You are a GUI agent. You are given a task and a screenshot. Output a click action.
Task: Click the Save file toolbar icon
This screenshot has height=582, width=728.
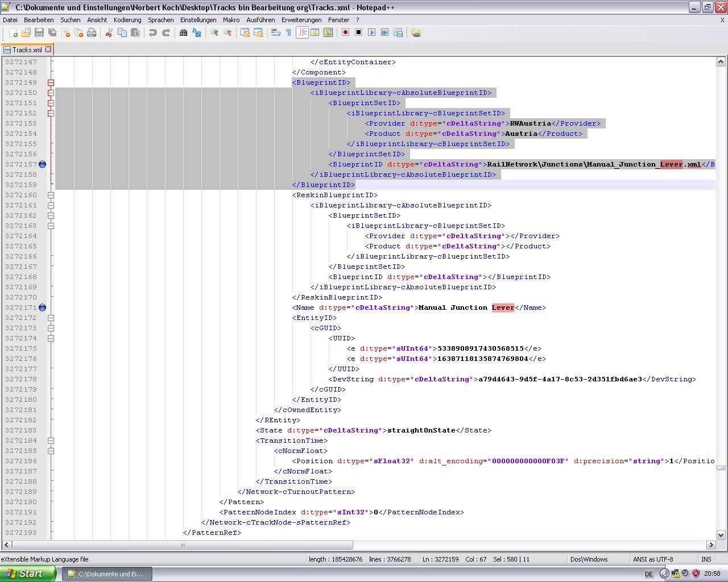[39, 33]
